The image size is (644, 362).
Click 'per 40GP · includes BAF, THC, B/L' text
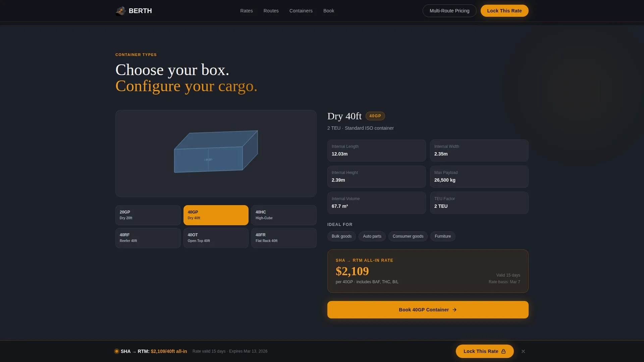tap(367, 282)
